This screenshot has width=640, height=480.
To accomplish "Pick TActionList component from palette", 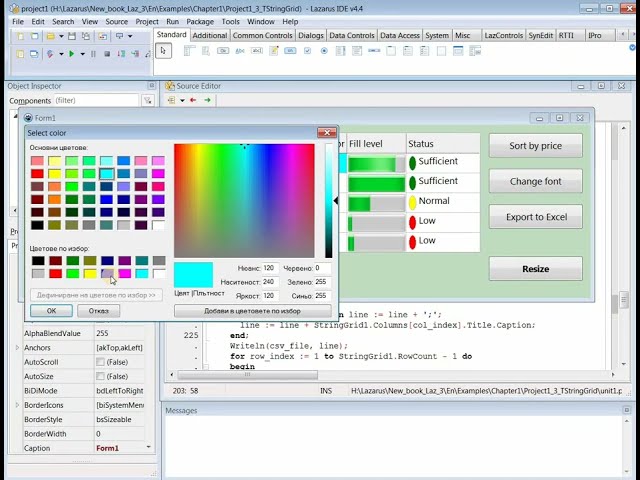I will pos(475,51).
